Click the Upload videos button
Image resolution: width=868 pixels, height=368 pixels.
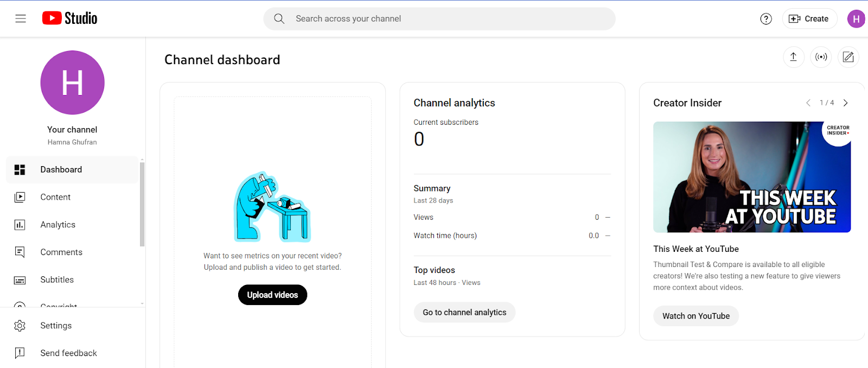(x=272, y=295)
